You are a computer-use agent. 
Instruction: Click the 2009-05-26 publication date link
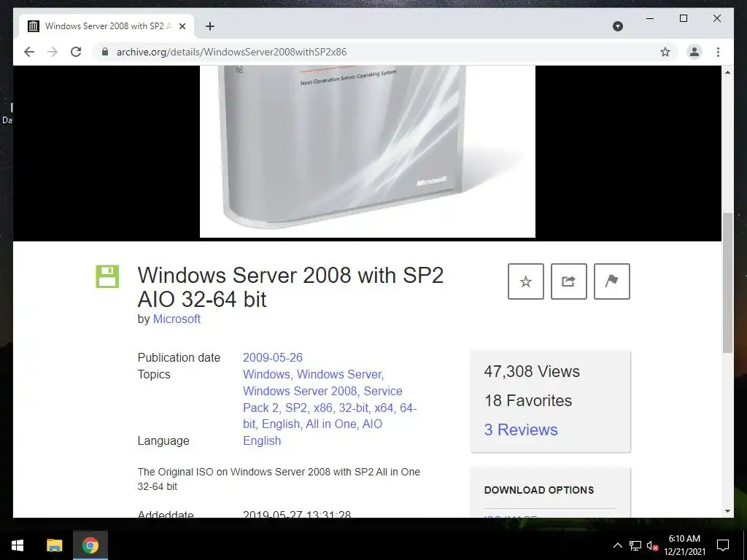273,357
